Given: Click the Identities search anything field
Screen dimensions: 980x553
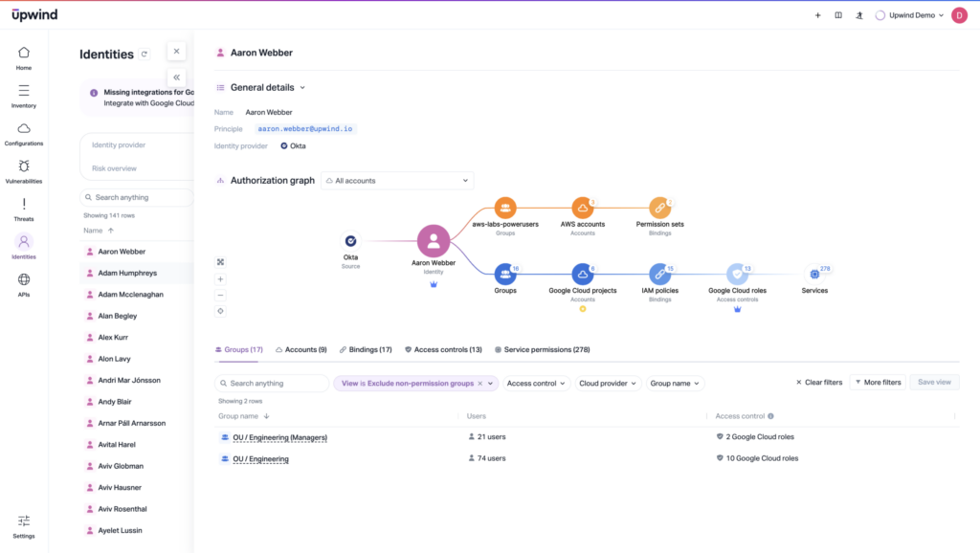Looking at the screenshot, I should tap(136, 197).
